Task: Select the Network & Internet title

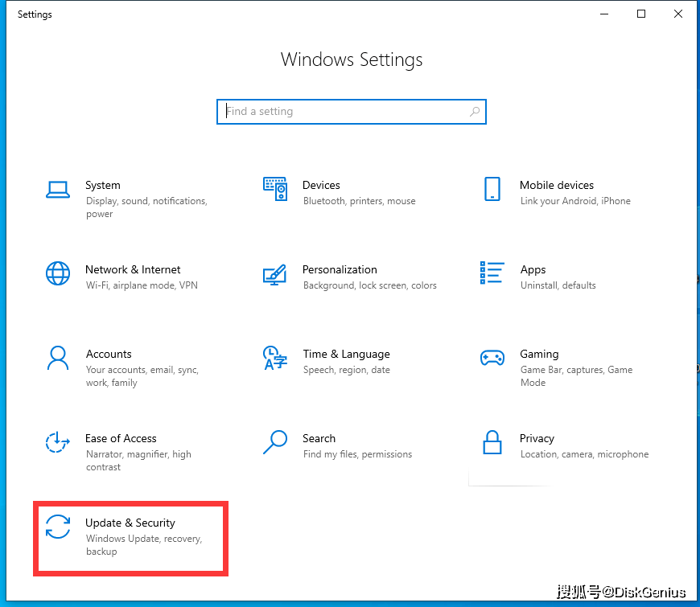Action: click(133, 269)
